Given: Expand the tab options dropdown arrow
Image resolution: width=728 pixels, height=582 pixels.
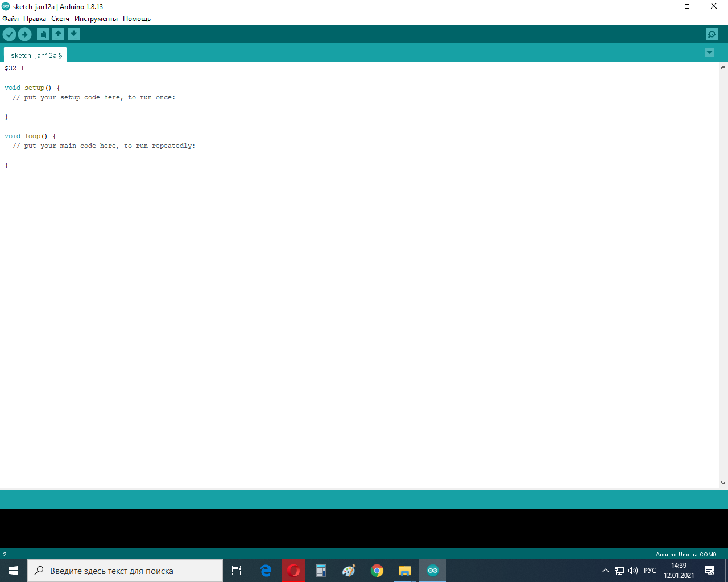Looking at the screenshot, I should (709, 53).
